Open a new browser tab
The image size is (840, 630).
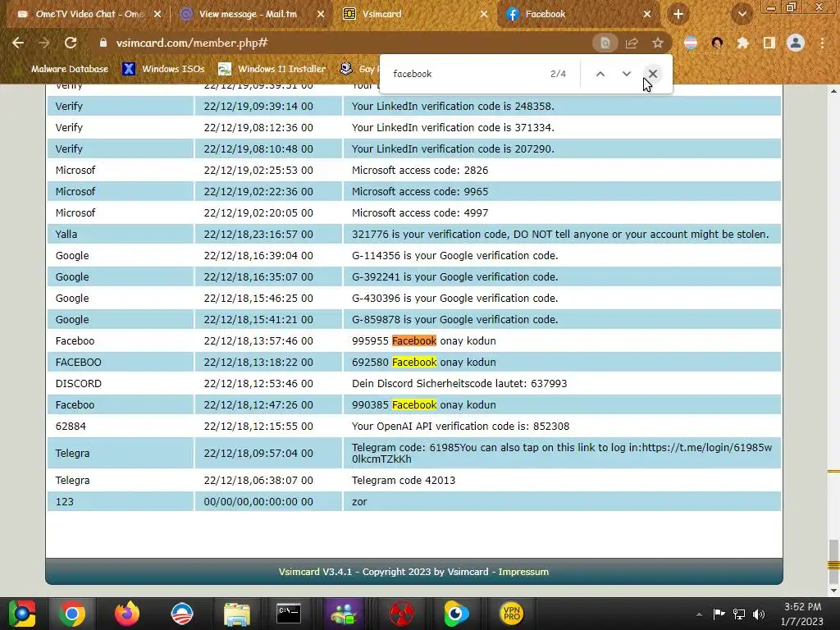(x=678, y=14)
